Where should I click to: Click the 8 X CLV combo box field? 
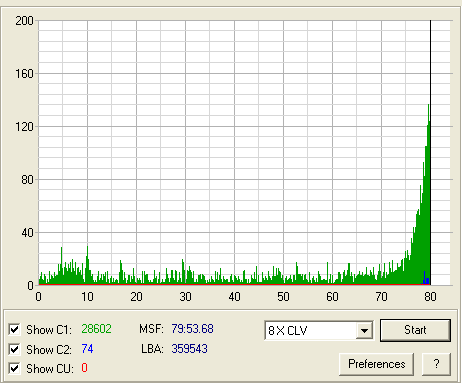tap(319, 330)
